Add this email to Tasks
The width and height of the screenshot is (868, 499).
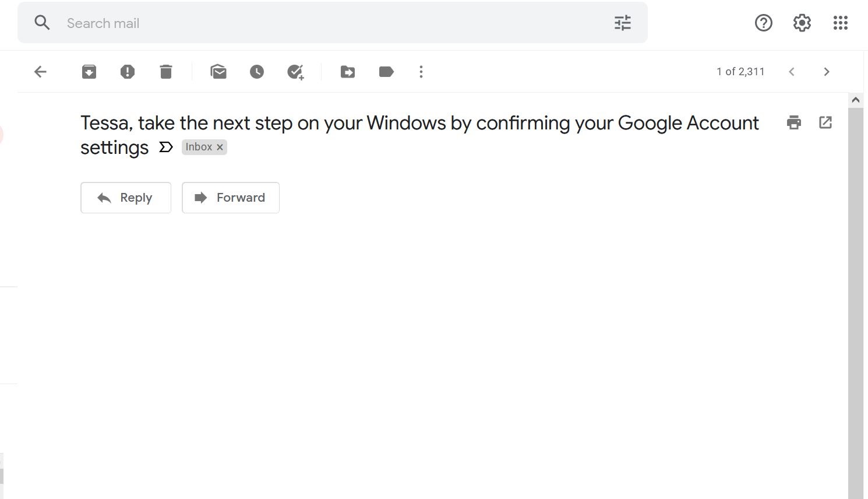[x=295, y=71]
